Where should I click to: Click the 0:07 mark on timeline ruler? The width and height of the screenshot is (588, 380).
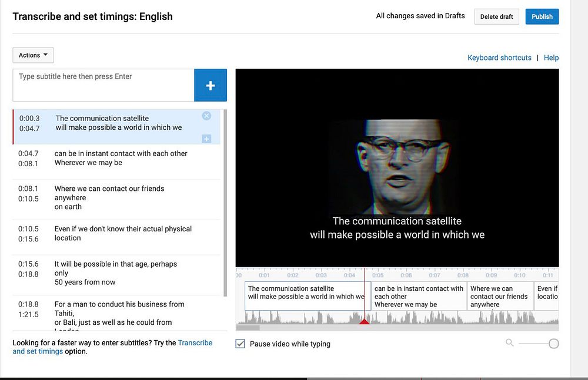coord(435,275)
